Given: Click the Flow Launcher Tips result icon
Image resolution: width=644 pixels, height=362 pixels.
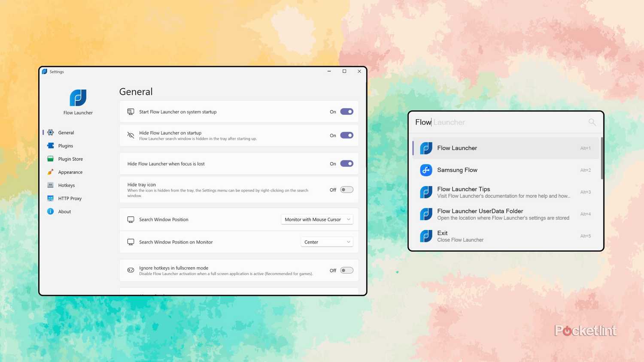Looking at the screenshot, I should 426,192.
